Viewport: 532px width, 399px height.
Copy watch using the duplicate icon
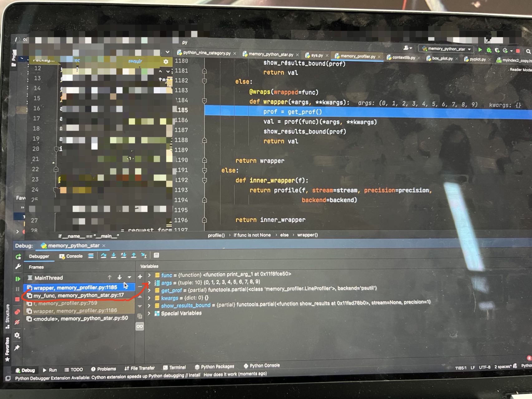point(140,316)
